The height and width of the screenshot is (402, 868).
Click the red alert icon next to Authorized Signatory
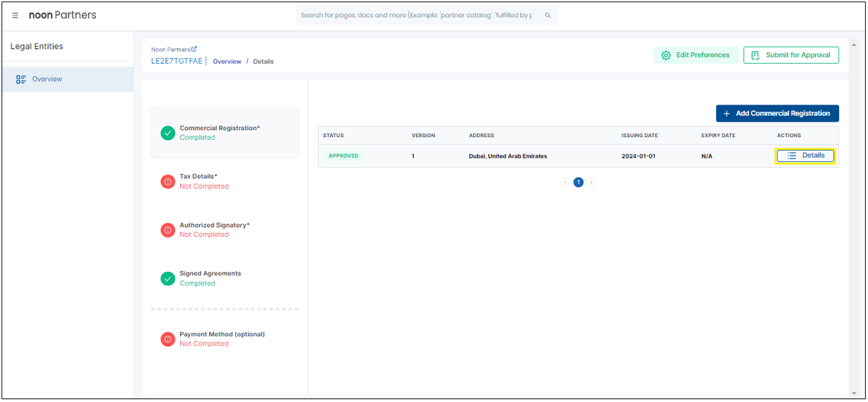pos(168,230)
